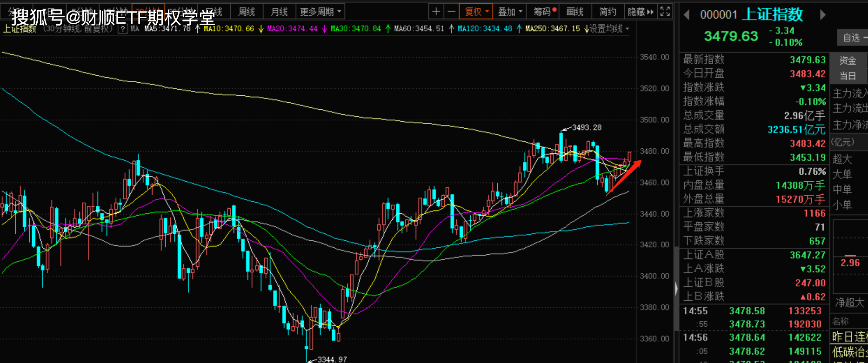The width and height of the screenshot is (868, 363).
Task: Select the 资金 funds tab
Action: [848, 60]
